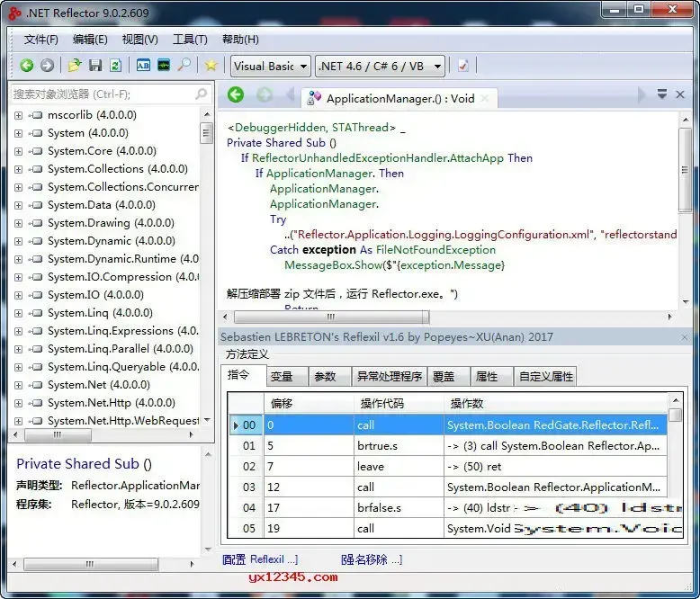Screen dimensions: 700x599
Task: Click the floppy disk Save icon
Action: tap(95, 66)
